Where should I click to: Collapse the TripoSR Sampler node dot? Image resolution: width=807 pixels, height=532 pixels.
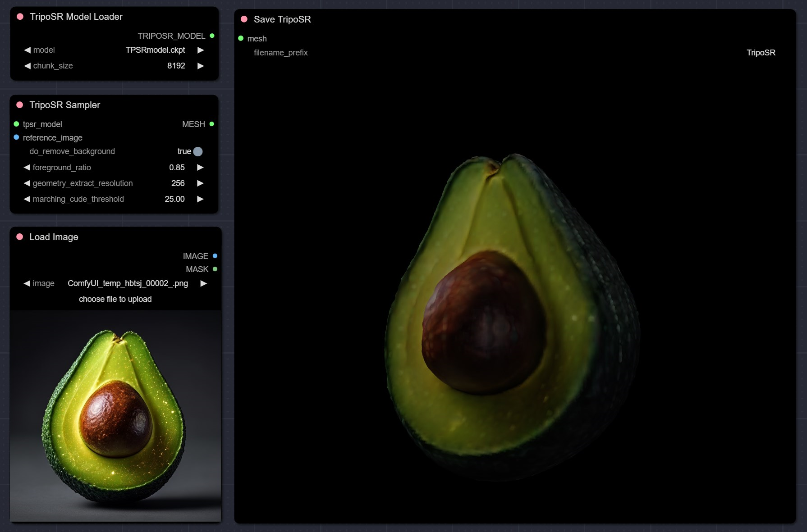(x=19, y=105)
